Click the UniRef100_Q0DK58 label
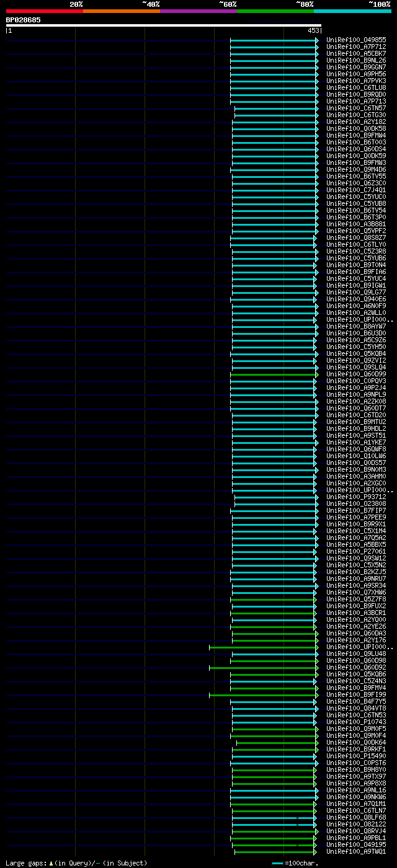Image resolution: width=397 pixels, height=868 pixels. (356, 128)
